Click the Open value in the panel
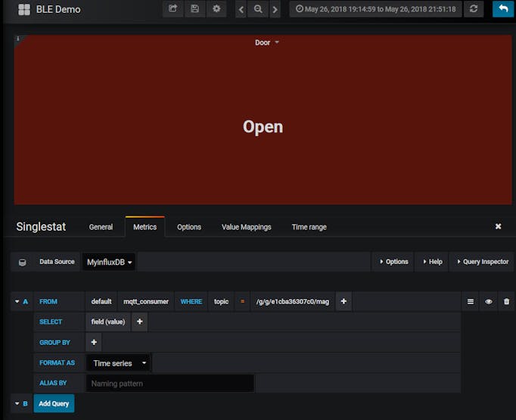 coord(263,126)
